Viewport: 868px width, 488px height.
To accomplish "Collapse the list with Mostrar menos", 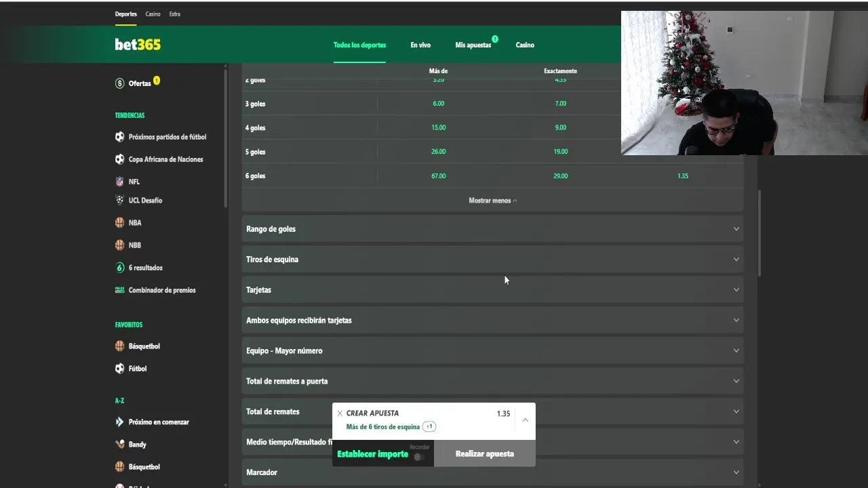I will (x=493, y=201).
